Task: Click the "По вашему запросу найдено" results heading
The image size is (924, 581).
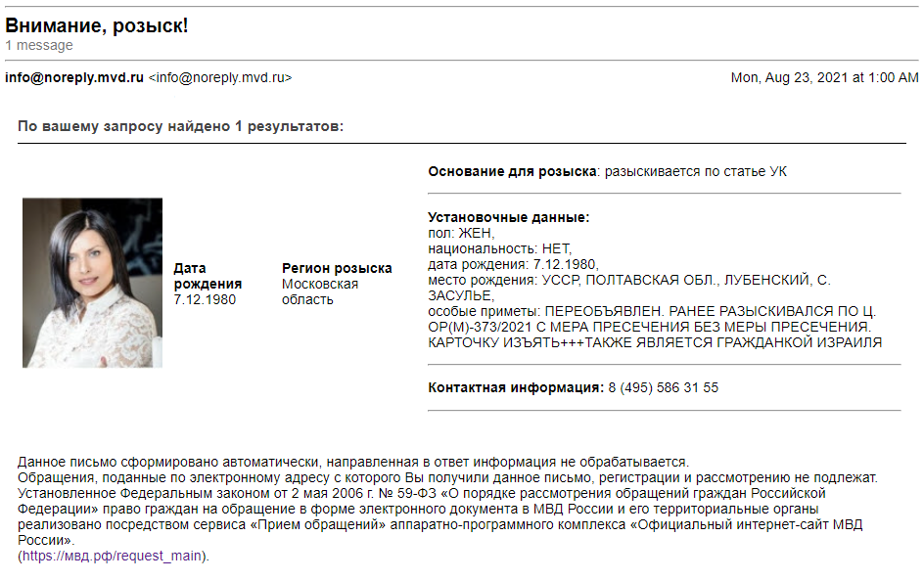Action: click(181, 126)
